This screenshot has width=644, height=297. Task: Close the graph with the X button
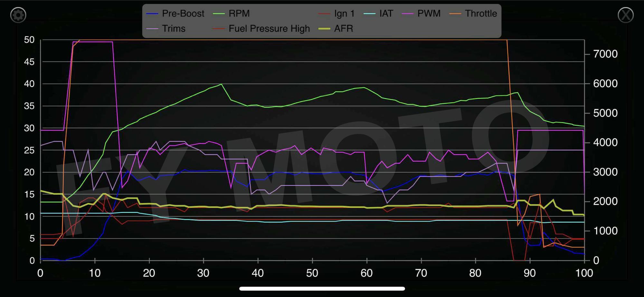pyautogui.click(x=625, y=15)
